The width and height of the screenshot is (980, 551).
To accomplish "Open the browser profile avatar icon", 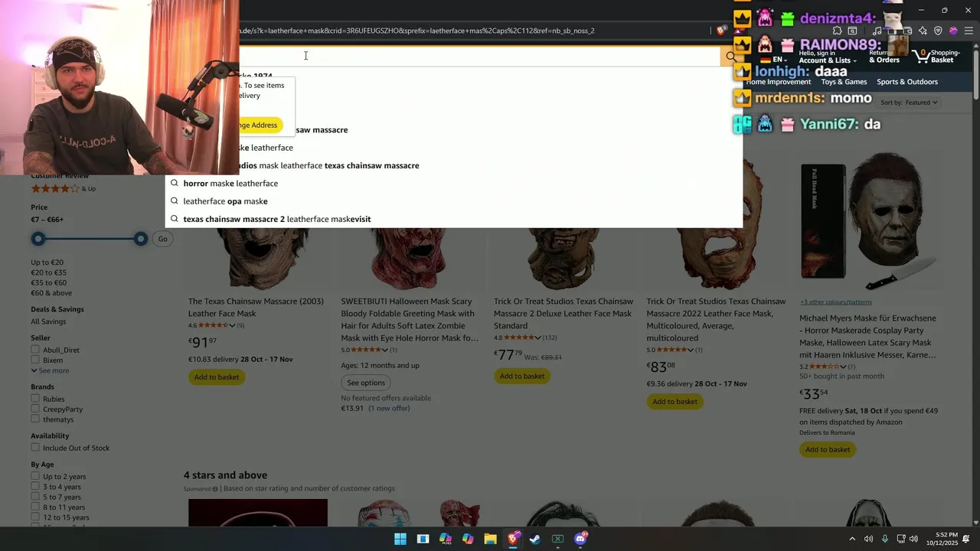I will [x=953, y=31].
